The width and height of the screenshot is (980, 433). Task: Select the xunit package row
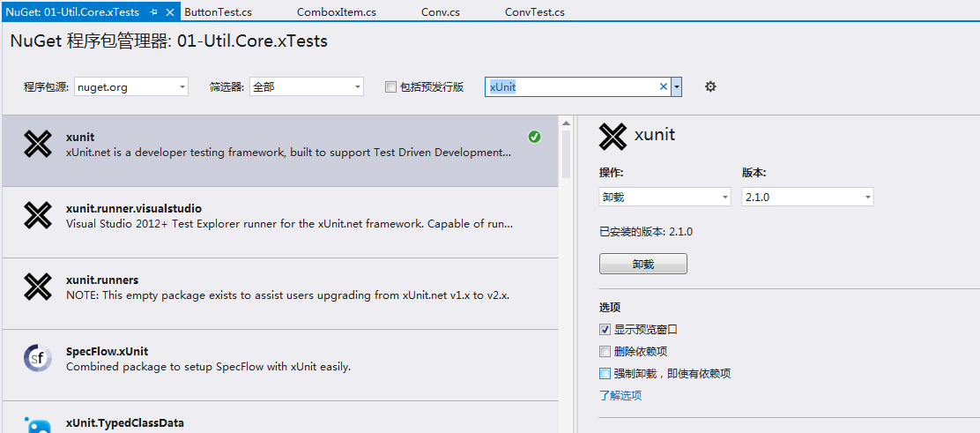280,151
